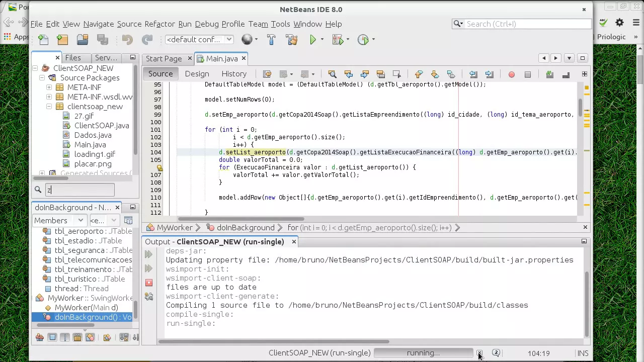The height and width of the screenshot is (362, 644).
Task: Click the Profile Project clock icon
Action: [x=363, y=39]
